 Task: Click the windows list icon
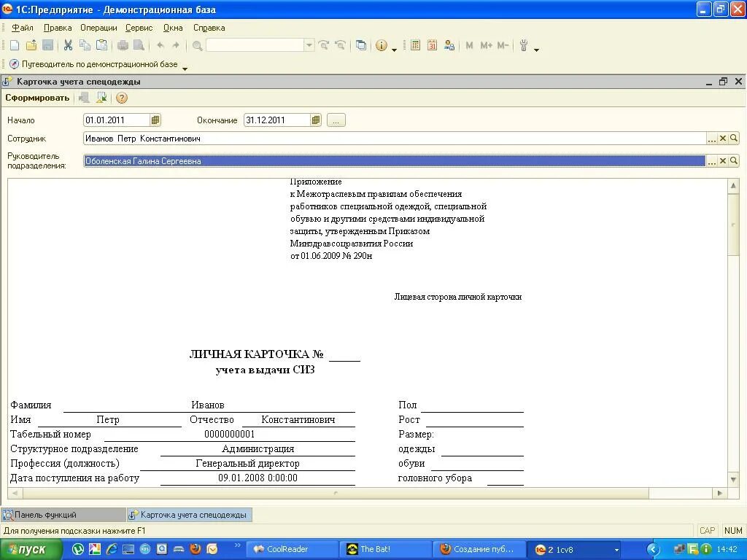click(x=361, y=45)
